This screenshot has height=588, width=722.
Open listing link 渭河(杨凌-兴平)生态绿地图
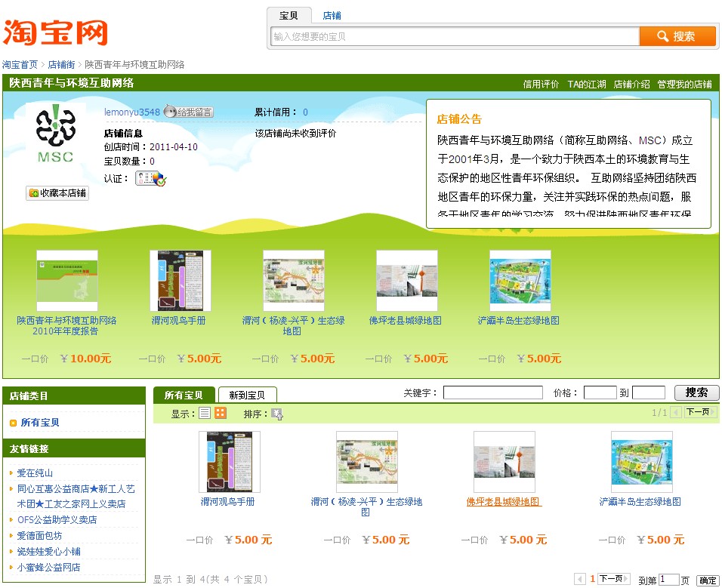(x=366, y=506)
